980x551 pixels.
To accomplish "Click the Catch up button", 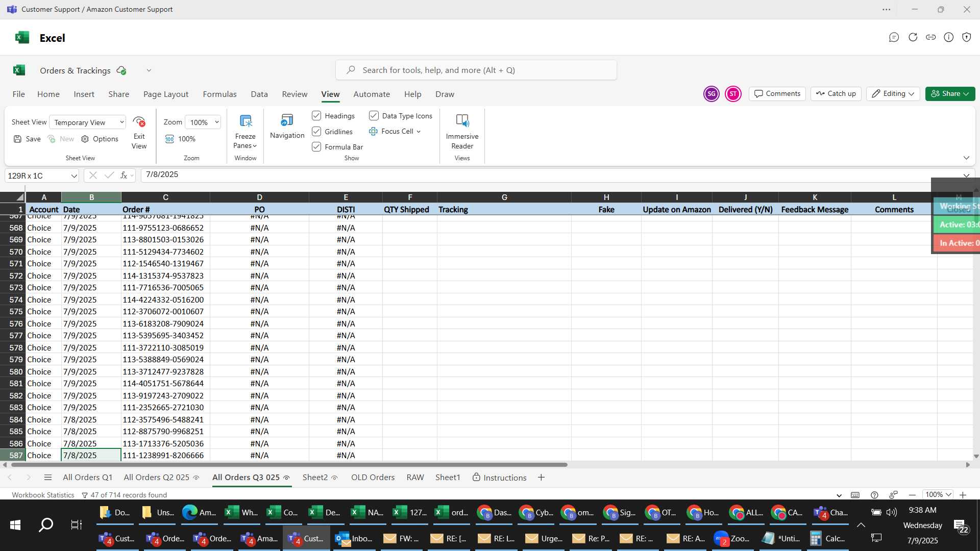I will click(x=836, y=94).
